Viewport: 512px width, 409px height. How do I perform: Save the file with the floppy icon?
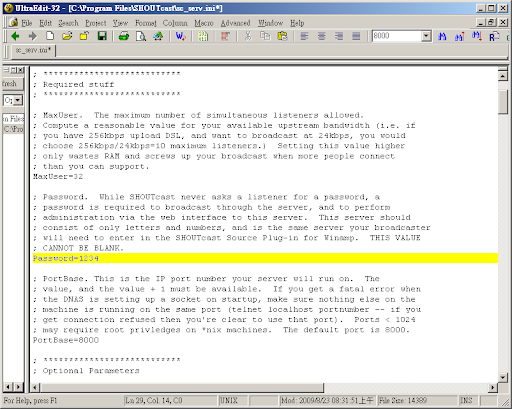pos(102,36)
